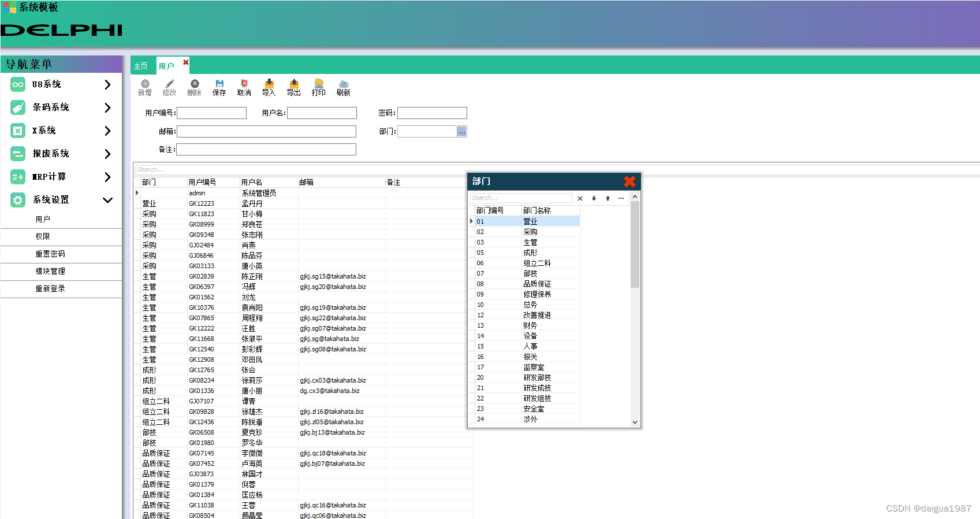The image size is (980, 519).
Task: Sort by 用户名 column header
Action: (x=269, y=182)
